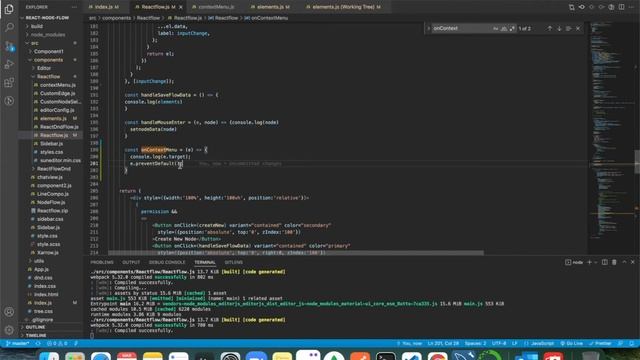Click the errors and warnings status indicator
640x360 pixels.
click(57, 344)
